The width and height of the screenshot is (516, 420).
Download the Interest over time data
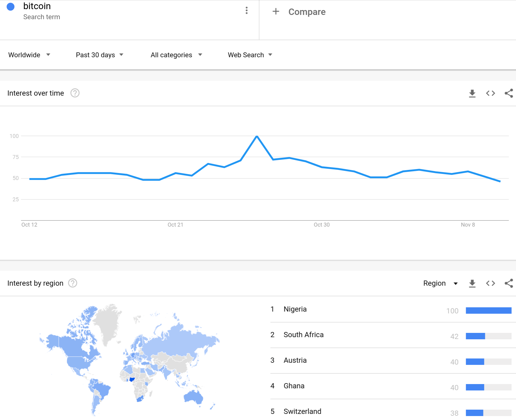coord(472,93)
